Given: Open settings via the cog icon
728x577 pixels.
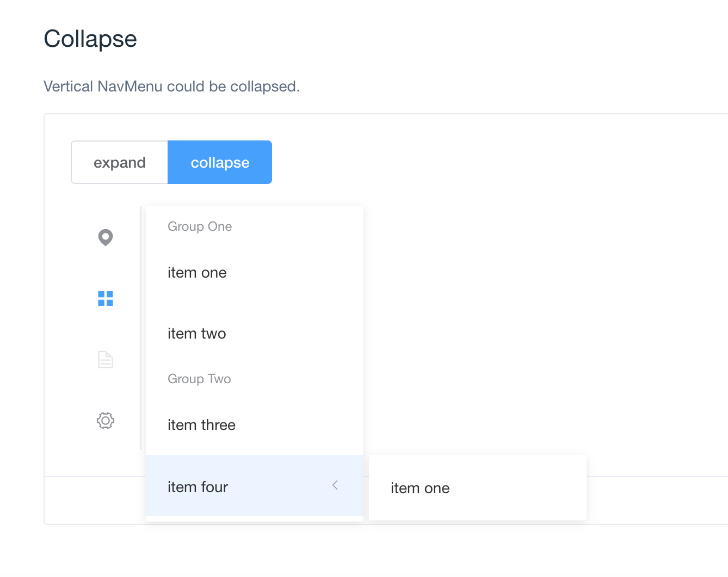Looking at the screenshot, I should [x=106, y=420].
